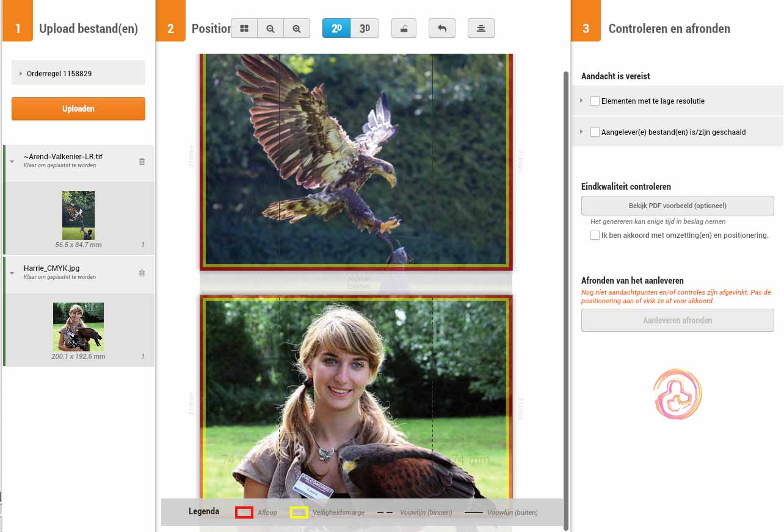Click Aanleveren afronden button
Viewport: 784px width, 532px height.
678,320
